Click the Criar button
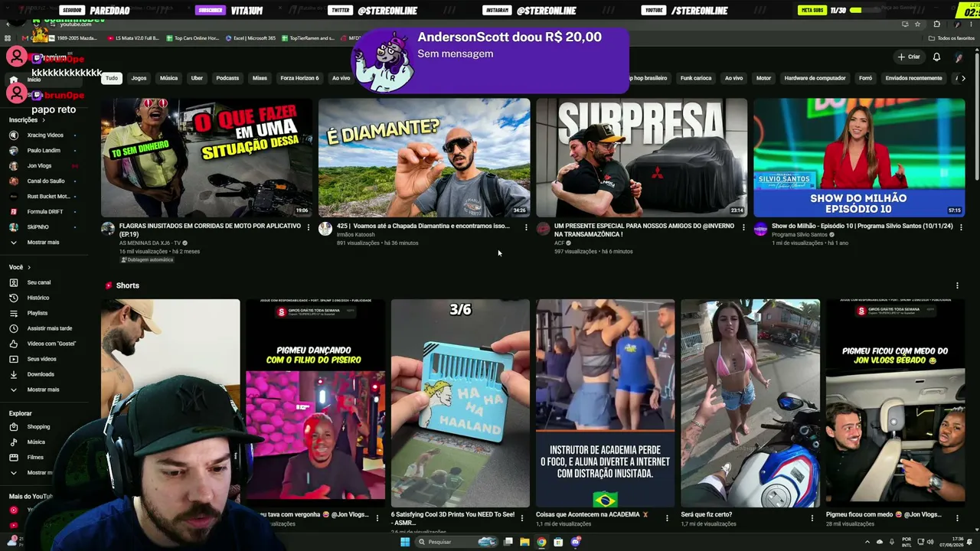The image size is (980, 551). [x=909, y=57]
